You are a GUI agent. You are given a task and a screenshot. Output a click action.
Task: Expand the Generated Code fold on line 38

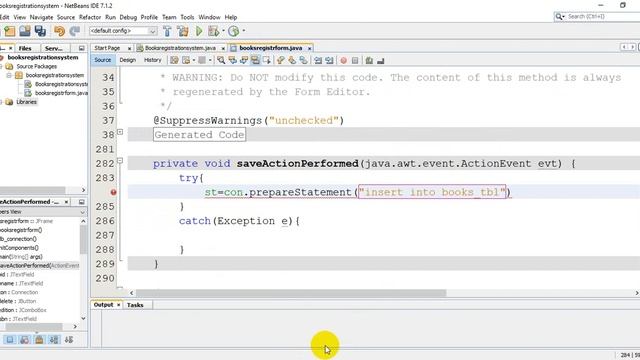point(120,132)
